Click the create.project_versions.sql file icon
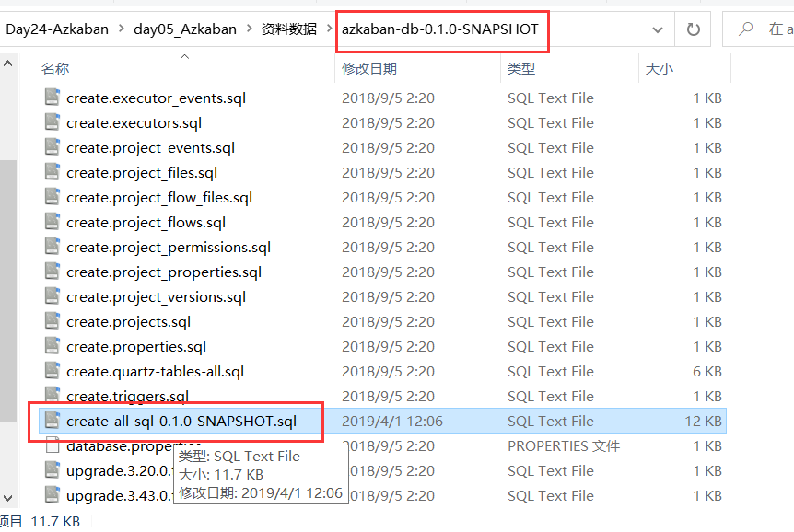This screenshot has width=794, height=532. click(x=53, y=295)
